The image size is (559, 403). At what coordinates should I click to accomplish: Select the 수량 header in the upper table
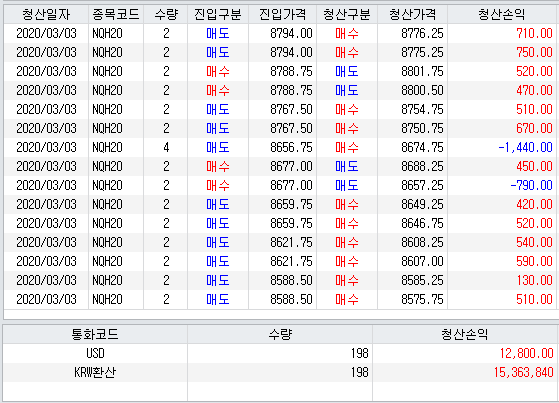click(166, 14)
